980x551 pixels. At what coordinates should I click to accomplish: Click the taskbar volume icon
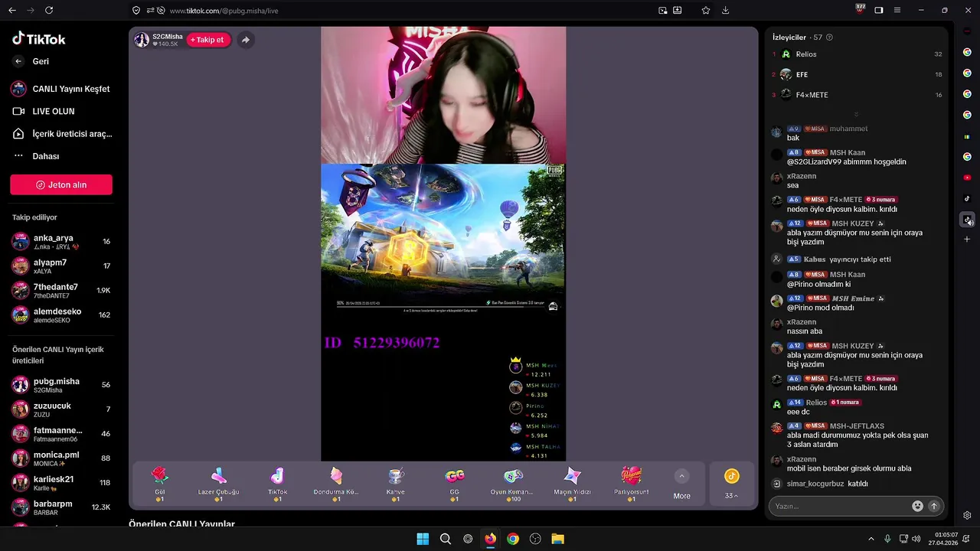916,539
